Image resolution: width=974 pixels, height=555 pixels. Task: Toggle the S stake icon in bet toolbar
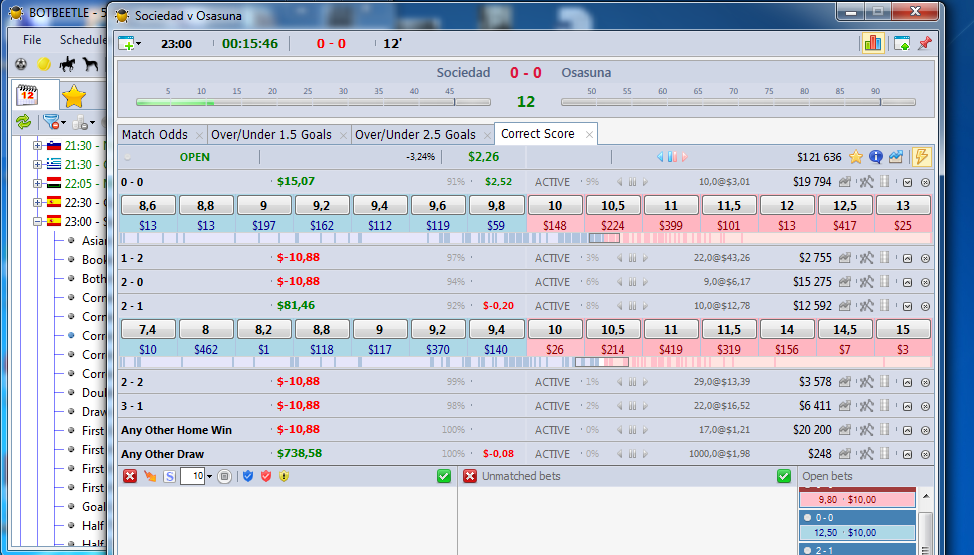click(169, 477)
